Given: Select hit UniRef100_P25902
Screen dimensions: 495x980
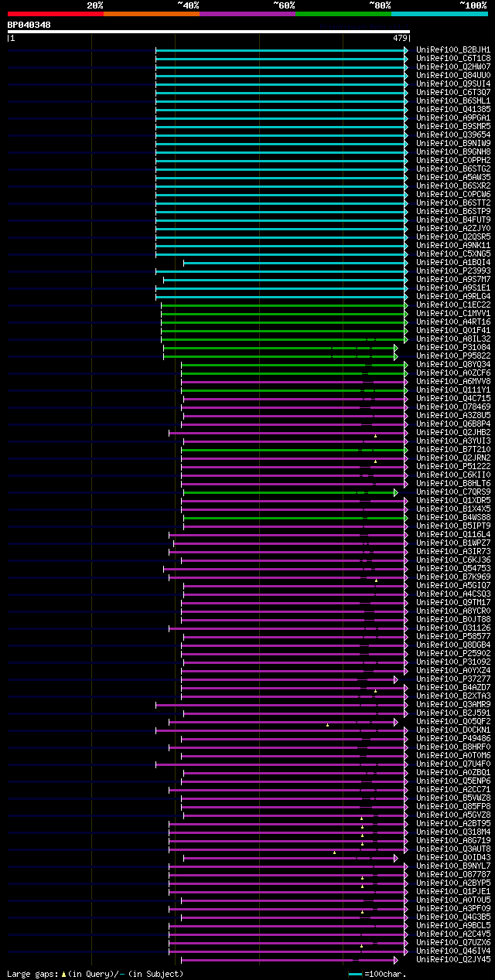Looking at the screenshot, I should click(453, 653).
